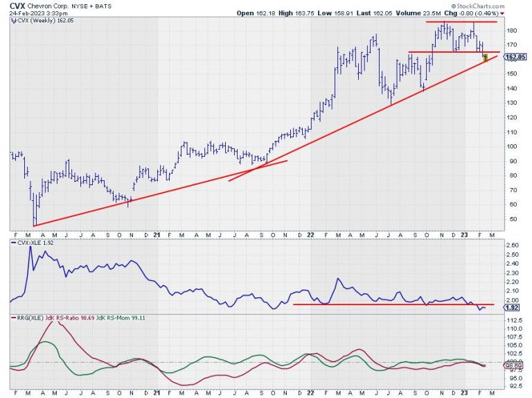This screenshot has width=532, height=398.
Task: Click the NYSE + BATS exchange label
Action: (x=91, y=6)
